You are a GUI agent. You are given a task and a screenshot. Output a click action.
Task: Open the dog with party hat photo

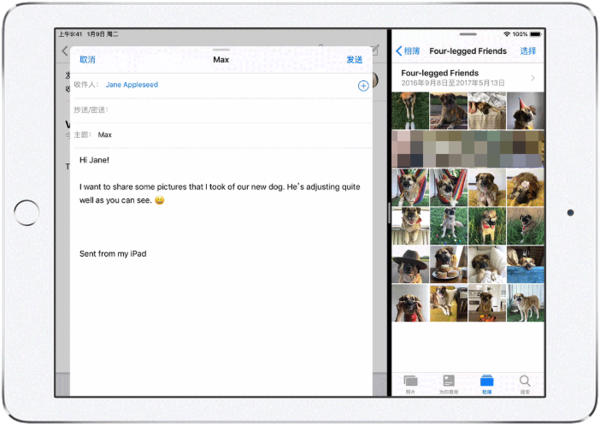click(x=524, y=111)
